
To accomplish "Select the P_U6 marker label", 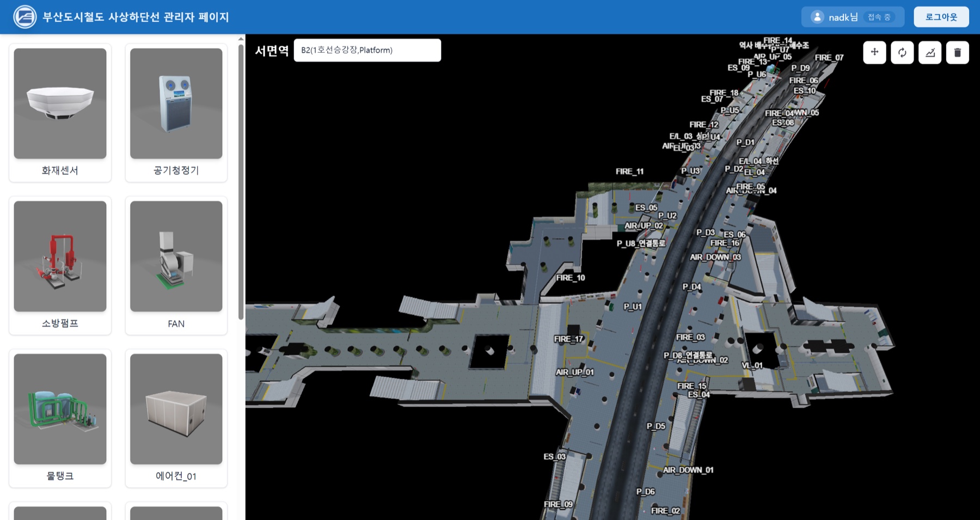I will (757, 74).
